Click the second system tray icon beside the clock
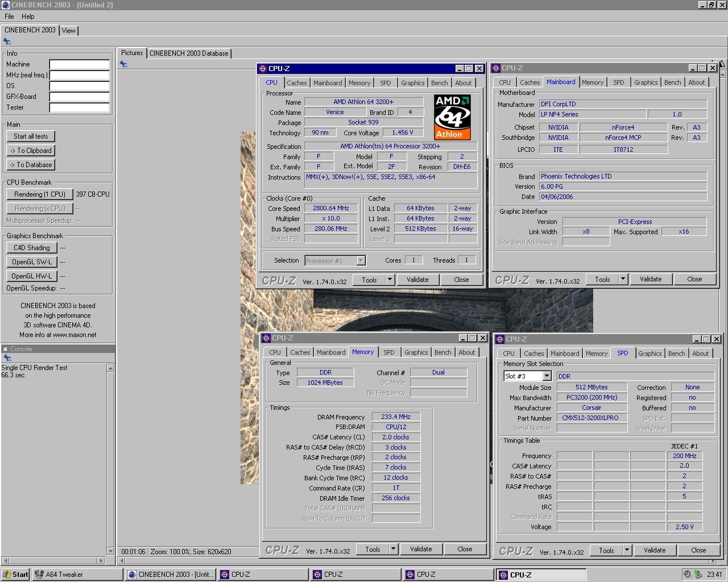The width and height of the screenshot is (728, 582). click(x=698, y=575)
